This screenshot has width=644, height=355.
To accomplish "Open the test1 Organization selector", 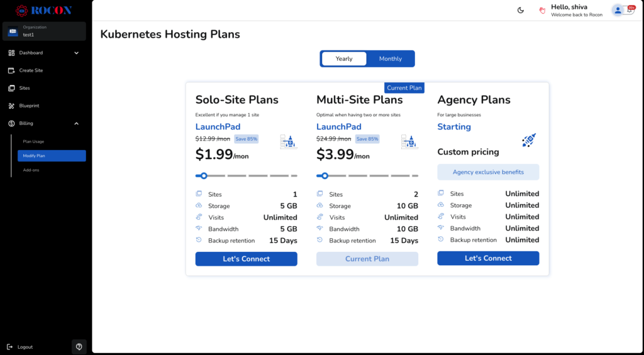I will (x=44, y=31).
